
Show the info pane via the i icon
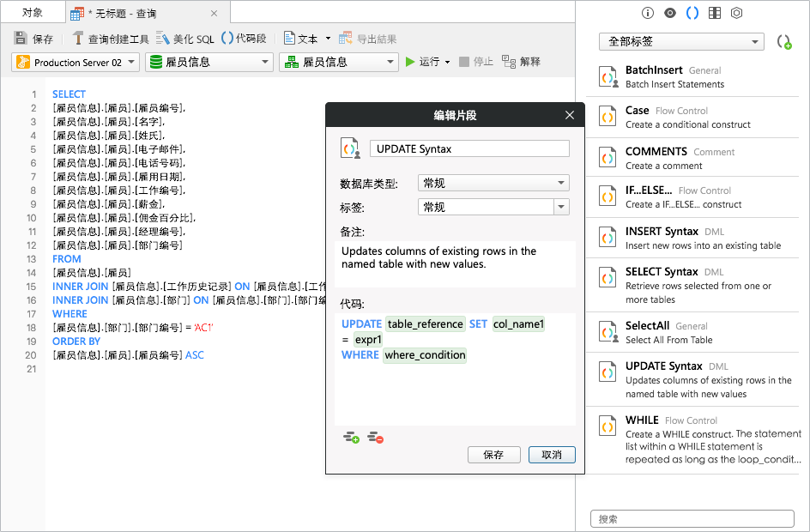648,13
